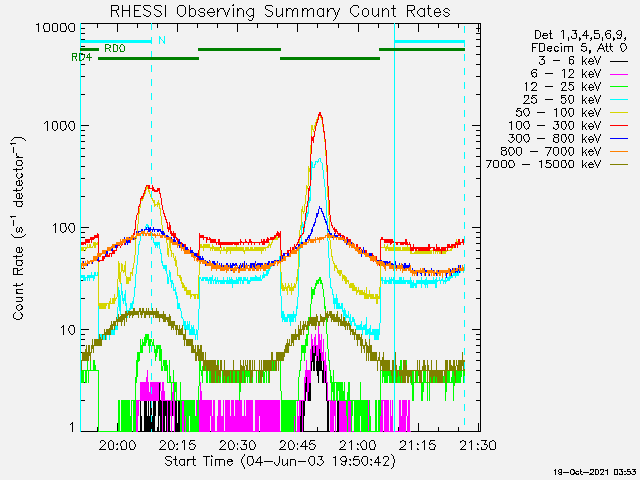Image resolution: width=640 pixels, height=480 pixels.
Task: Click the 20:45 time axis label
Action: [298, 445]
